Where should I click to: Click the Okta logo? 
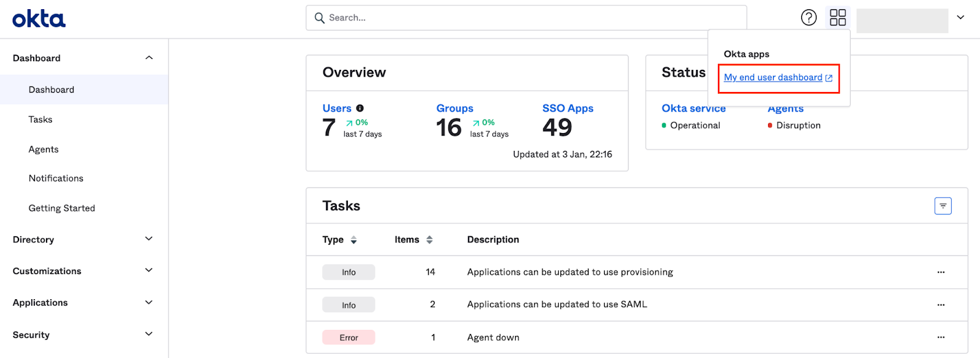pos(39,18)
